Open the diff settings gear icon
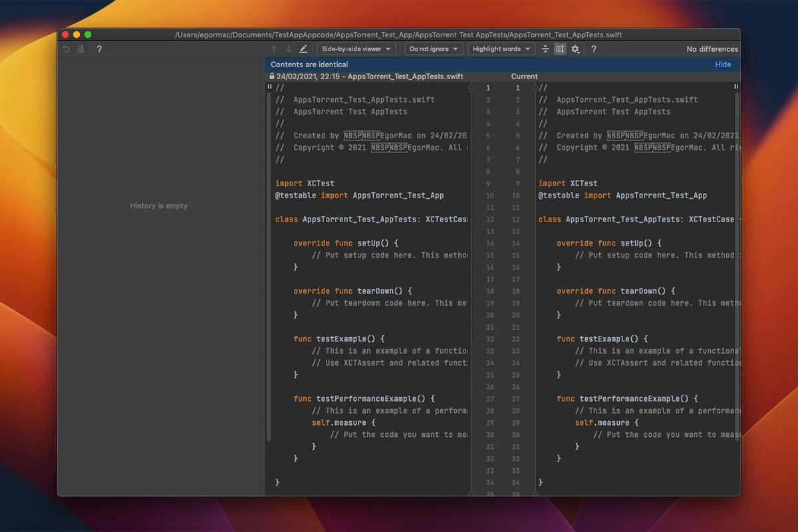This screenshot has height=532, width=798. click(575, 49)
